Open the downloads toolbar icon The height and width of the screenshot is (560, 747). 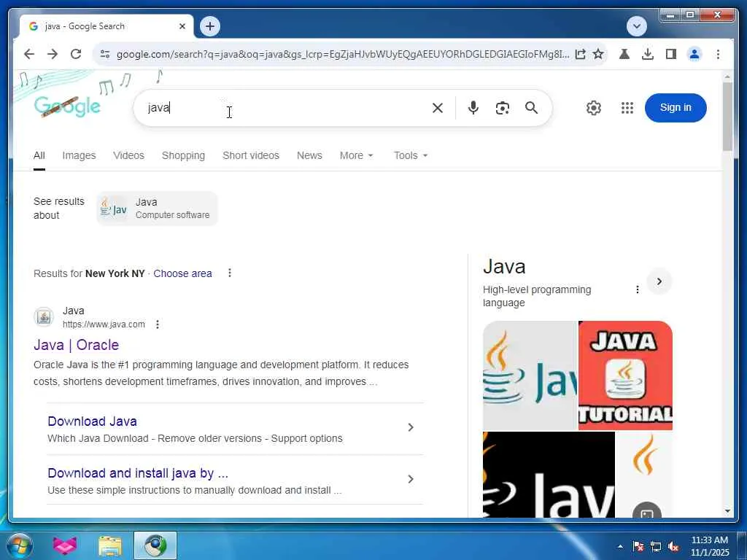point(648,54)
